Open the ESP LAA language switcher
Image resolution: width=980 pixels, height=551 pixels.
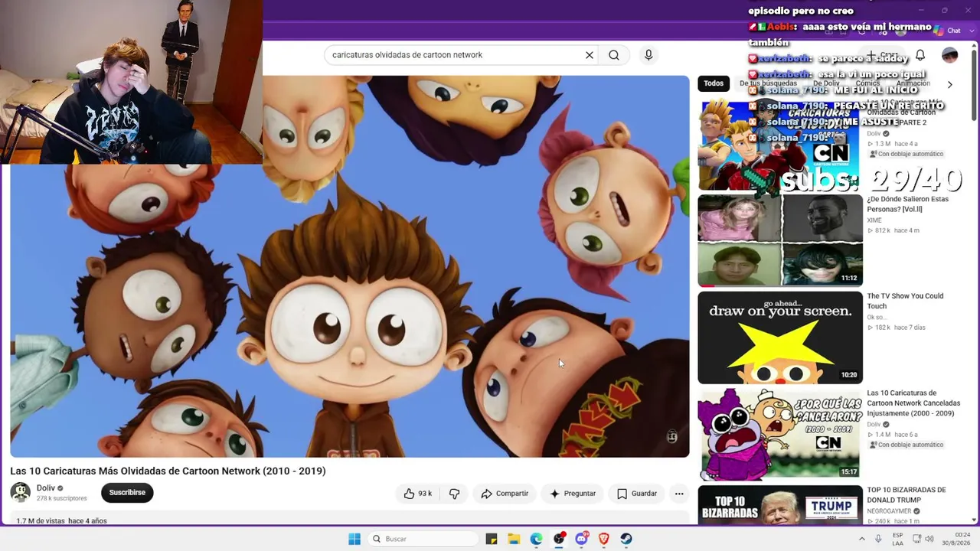point(897,539)
